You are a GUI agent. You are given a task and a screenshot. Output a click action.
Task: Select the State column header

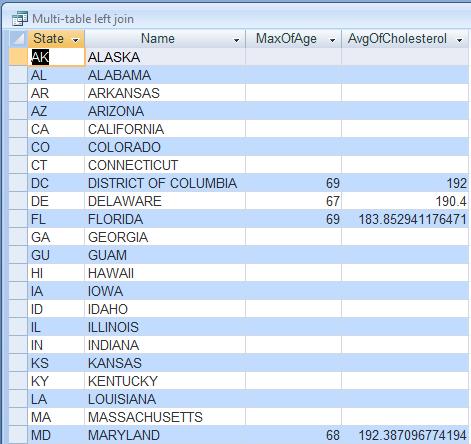[56, 39]
